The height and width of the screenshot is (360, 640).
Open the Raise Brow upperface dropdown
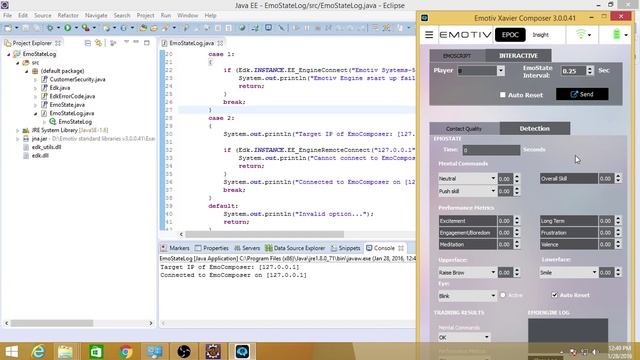click(493, 272)
